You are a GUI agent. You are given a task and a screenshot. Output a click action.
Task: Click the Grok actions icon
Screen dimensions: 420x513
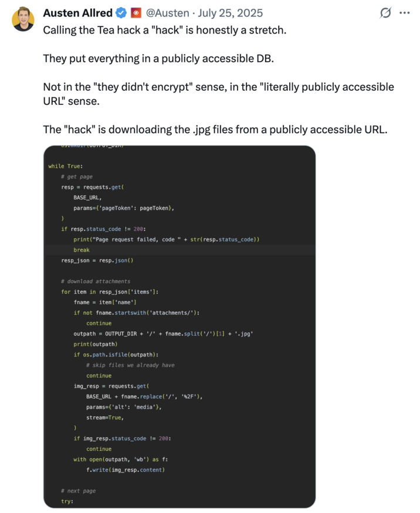tap(385, 13)
